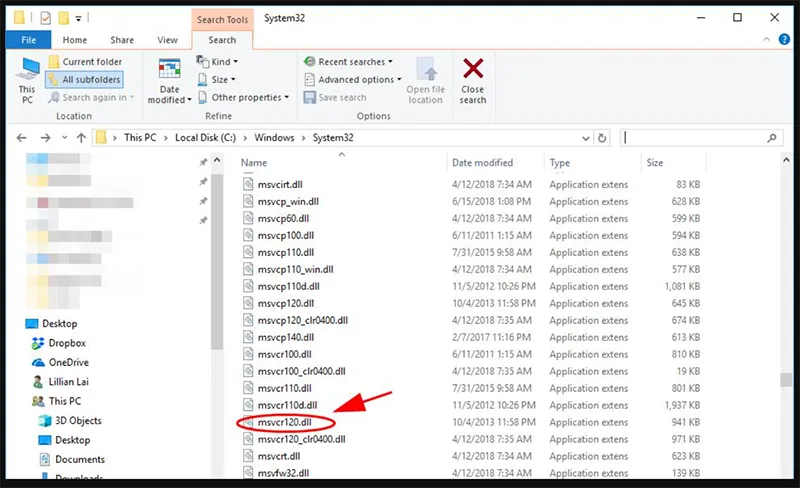Open the File menu tab
The image size is (800, 488).
pyautogui.click(x=27, y=40)
